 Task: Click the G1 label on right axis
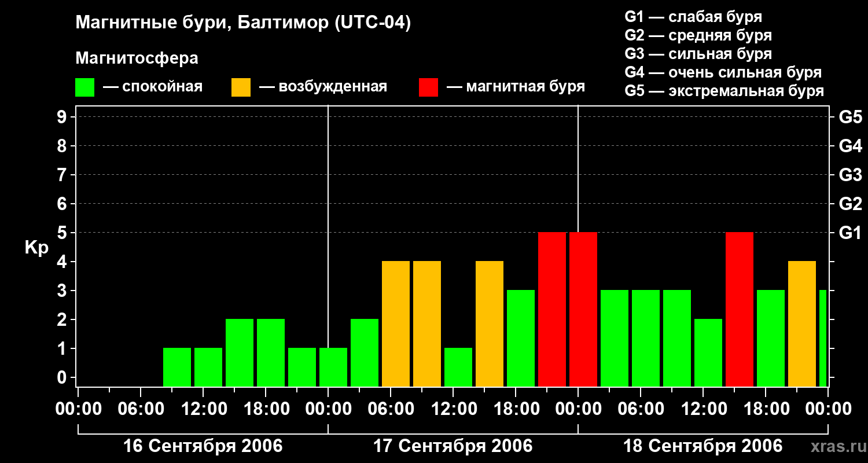(850, 233)
